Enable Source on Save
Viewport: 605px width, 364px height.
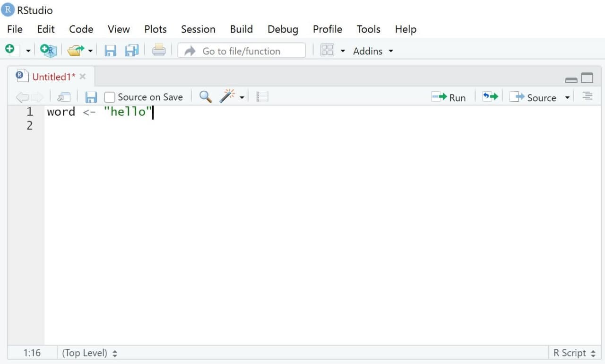click(x=109, y=97)
